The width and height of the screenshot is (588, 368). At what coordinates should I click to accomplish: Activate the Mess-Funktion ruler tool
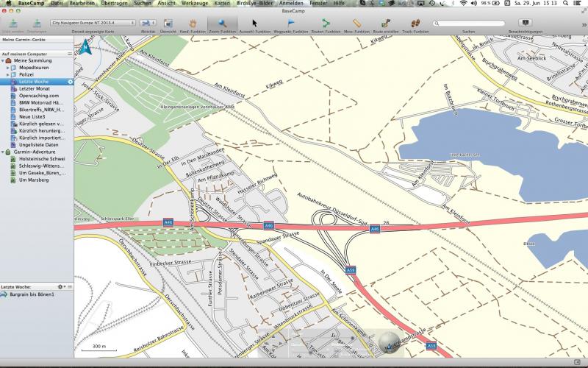(x=356, y=24)
